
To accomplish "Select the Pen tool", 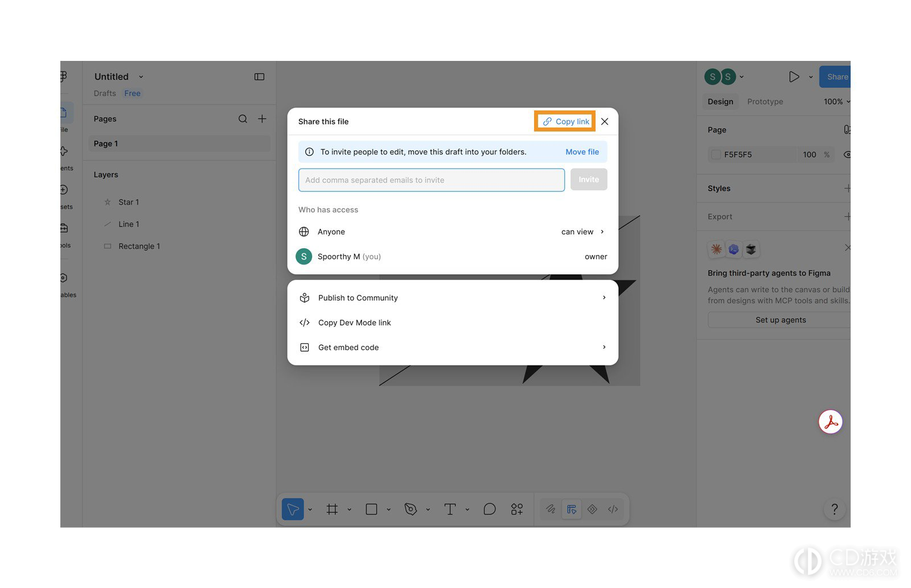I will (411, 509).
